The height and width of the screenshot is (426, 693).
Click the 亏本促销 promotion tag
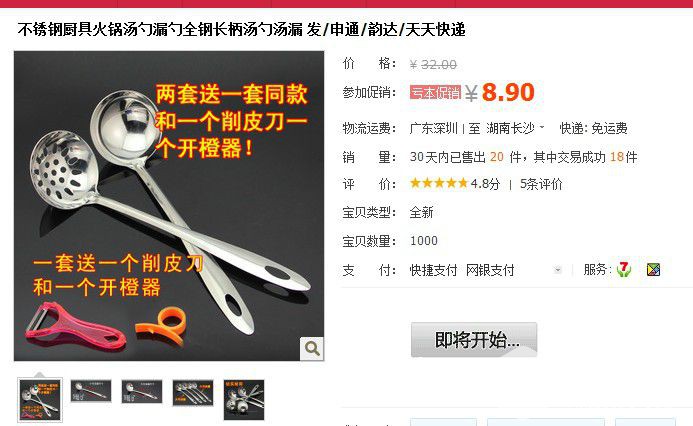click(x=435, y=92)
